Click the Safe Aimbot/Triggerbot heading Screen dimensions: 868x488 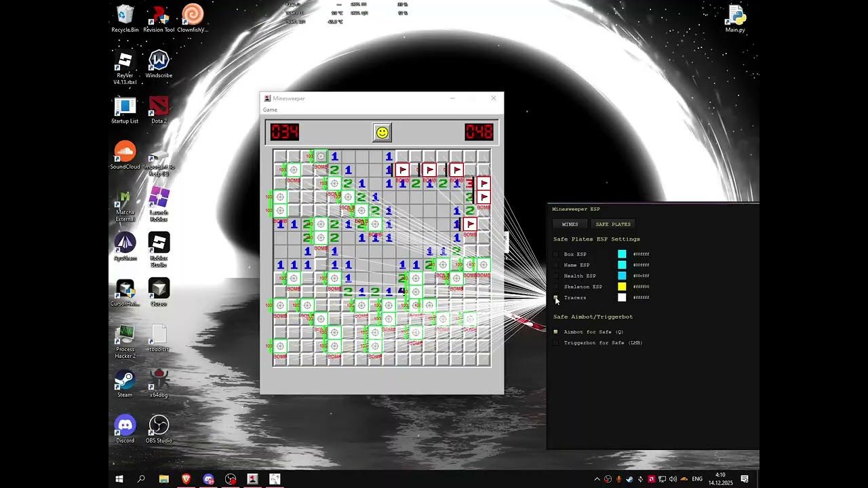593,317
